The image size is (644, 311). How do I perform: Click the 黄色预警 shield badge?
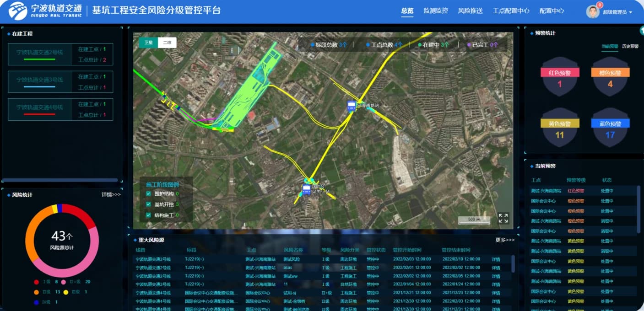560,128
